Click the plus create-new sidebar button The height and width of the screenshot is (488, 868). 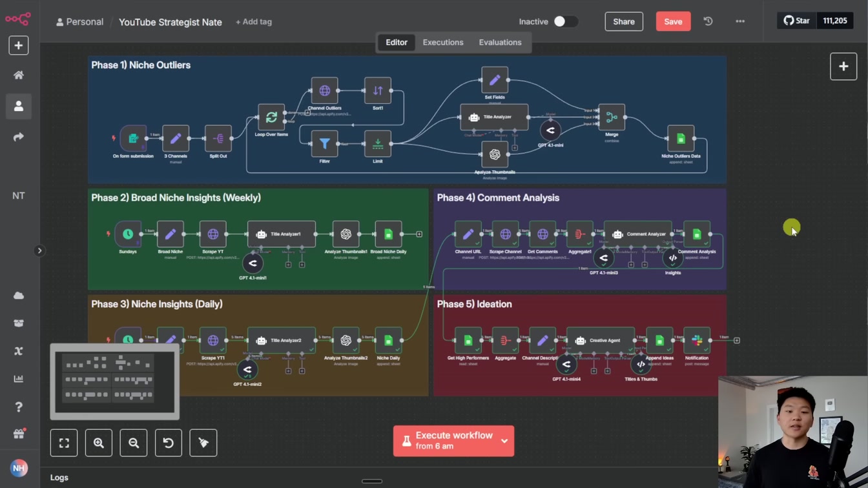(19, 45)
